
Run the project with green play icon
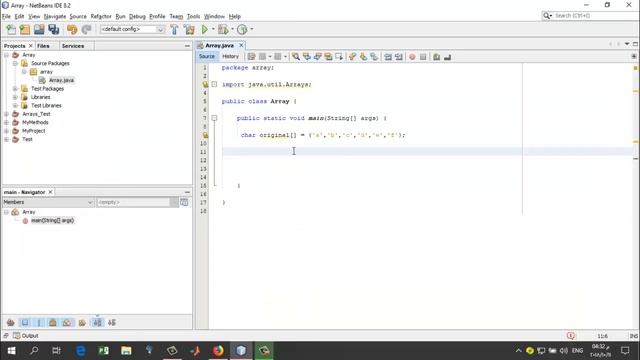204,29
